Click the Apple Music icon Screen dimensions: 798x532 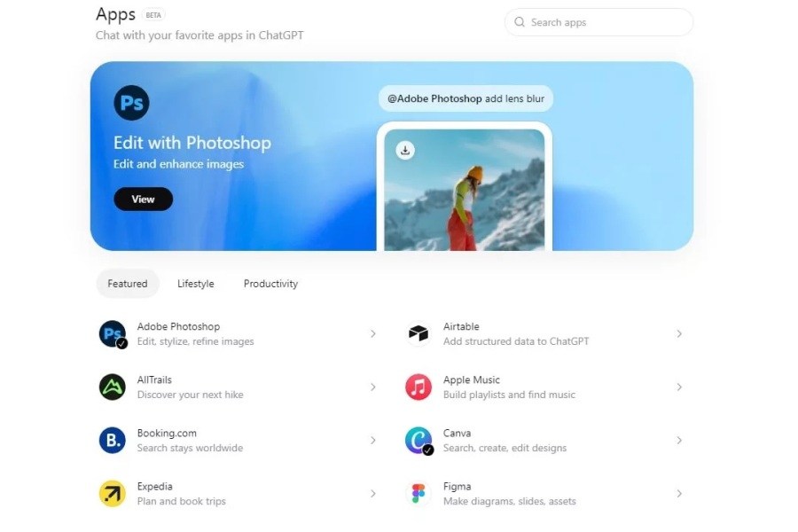(x=419, y=387)
